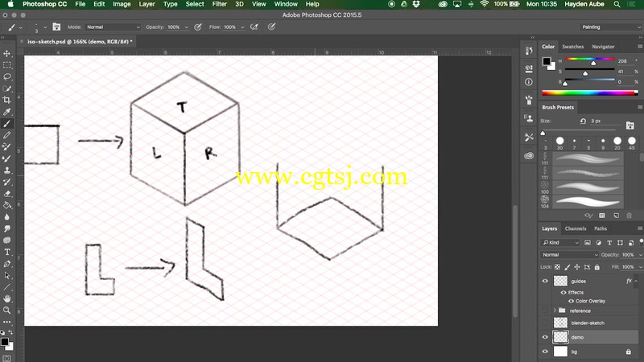Hide Effects of guides layer
The height and width of the screenshot is (362, 644).
click(x=563, y=293)
